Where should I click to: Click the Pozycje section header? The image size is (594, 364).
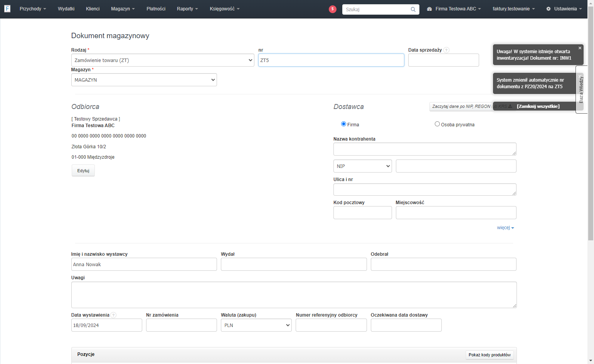[x=86, y=354]
